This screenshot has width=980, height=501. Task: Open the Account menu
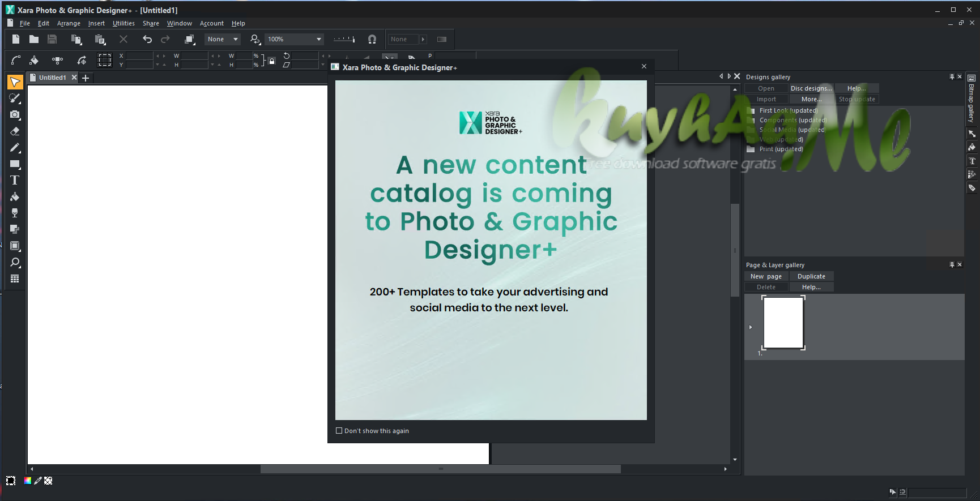pyautogui.click(x=212, y=23)
